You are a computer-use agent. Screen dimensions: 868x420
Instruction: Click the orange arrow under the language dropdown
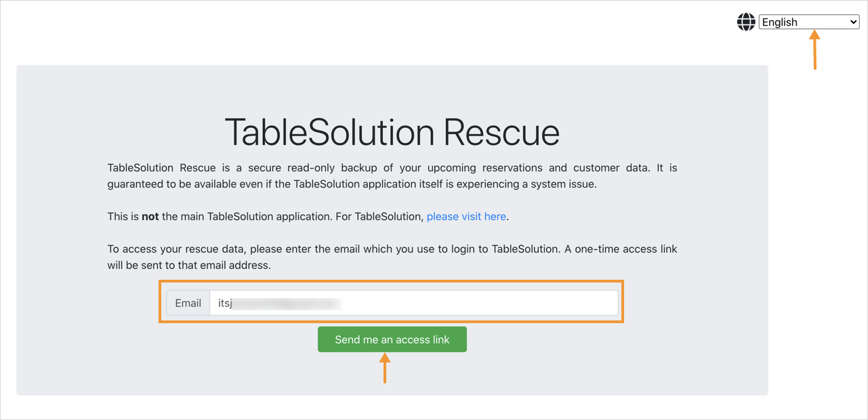pos(814,51)
